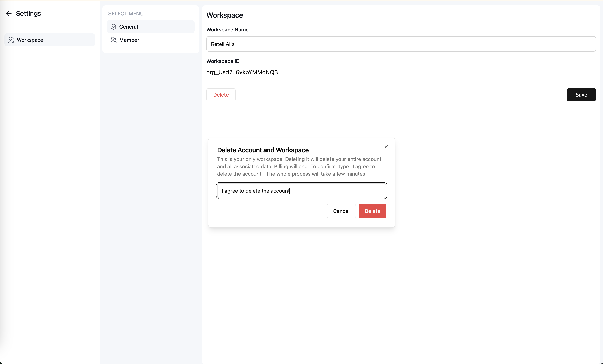Viewport: 603px width, 364px height.
Task: Click the workspace ID org_Usd2u6vkpYMMqNQ3
Action: pyautogui.click(x=242, y=72)
